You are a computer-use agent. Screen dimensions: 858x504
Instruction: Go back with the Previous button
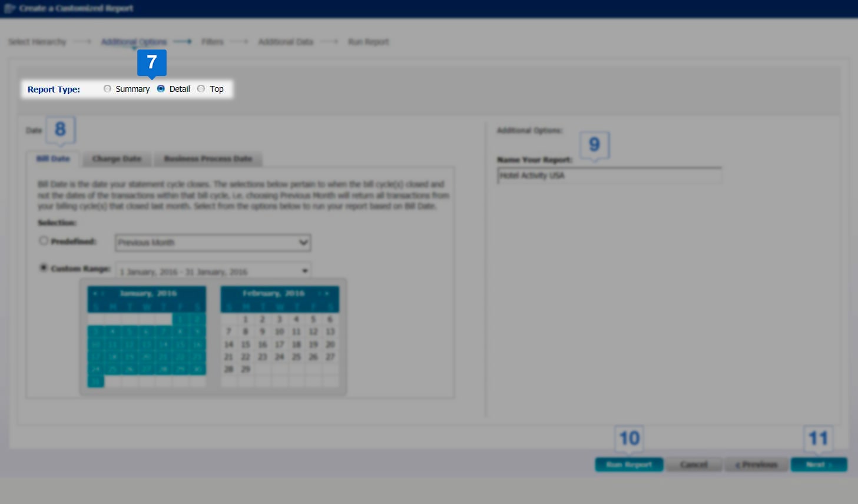pyautogui.click(x=756, y=465)
